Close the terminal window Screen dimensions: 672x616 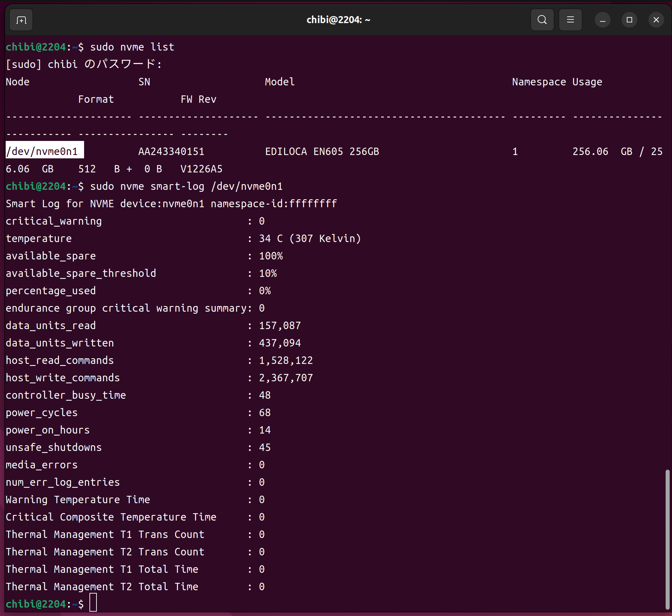(656, 20)
